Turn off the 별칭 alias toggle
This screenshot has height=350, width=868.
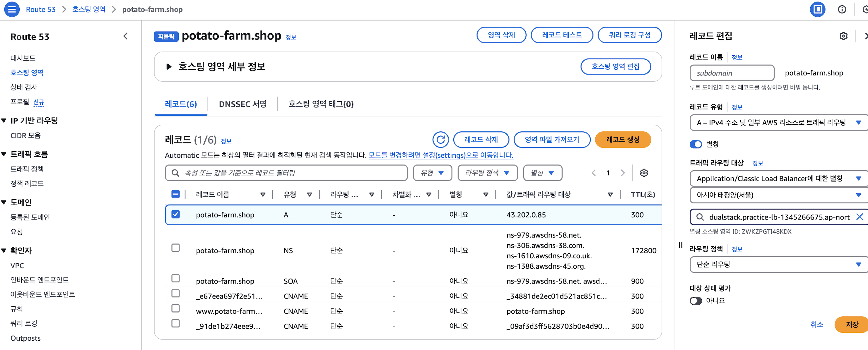(x=696, y=144)
